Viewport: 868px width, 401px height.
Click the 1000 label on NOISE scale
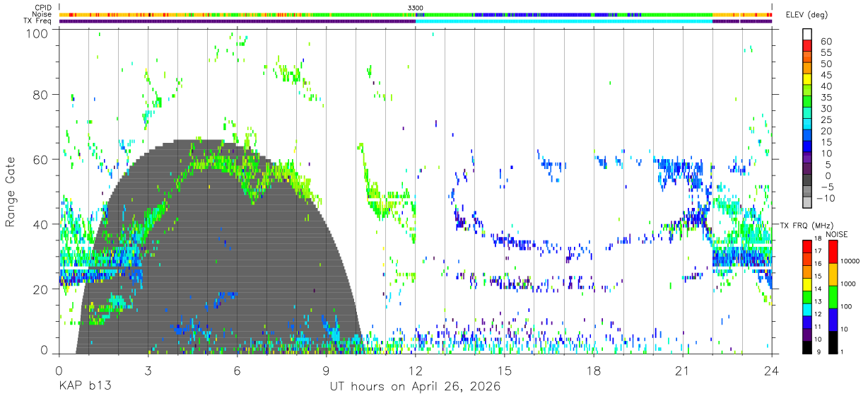848,284
